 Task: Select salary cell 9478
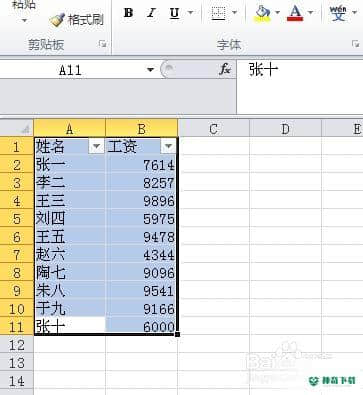142,237
